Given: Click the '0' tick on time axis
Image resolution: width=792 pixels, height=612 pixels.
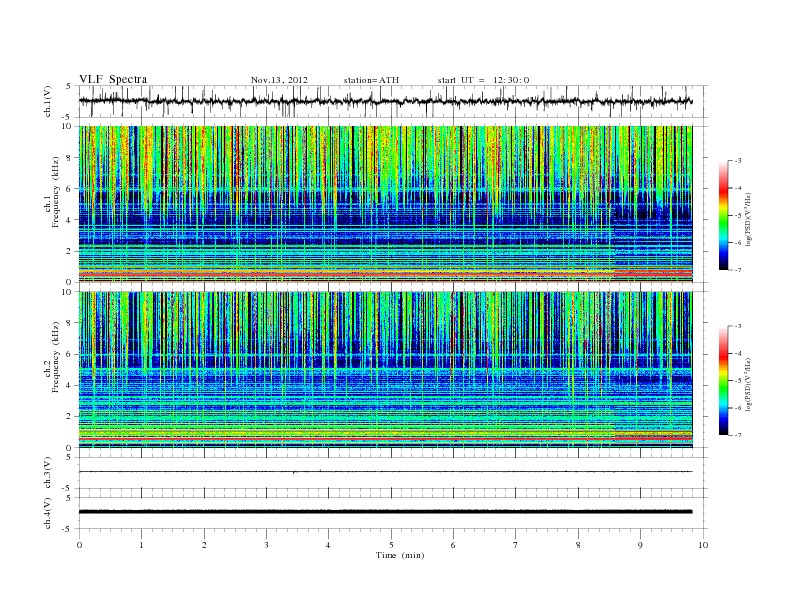Looking at the screenshot, I should [79, 545].
